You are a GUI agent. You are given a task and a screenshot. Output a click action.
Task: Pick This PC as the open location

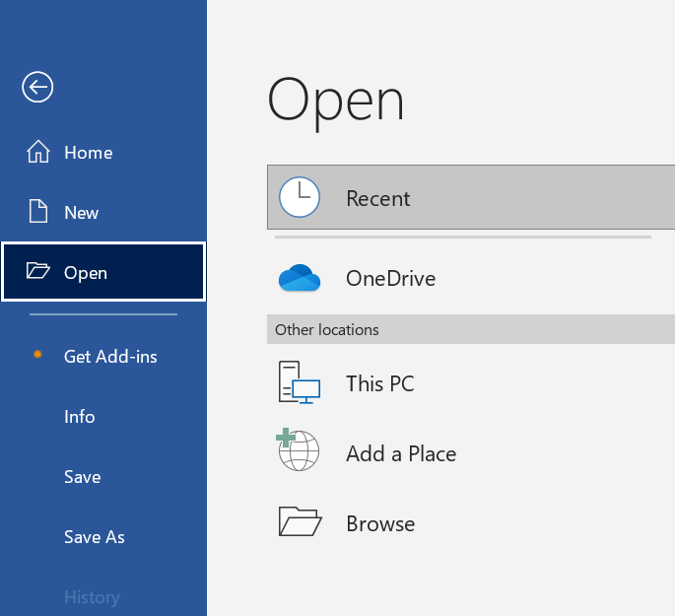(x=380, y=383)
